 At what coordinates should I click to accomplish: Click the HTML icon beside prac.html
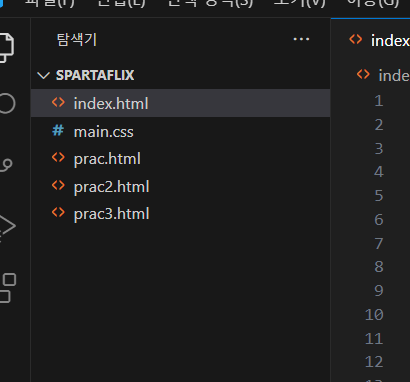click(x=58, y=157)
